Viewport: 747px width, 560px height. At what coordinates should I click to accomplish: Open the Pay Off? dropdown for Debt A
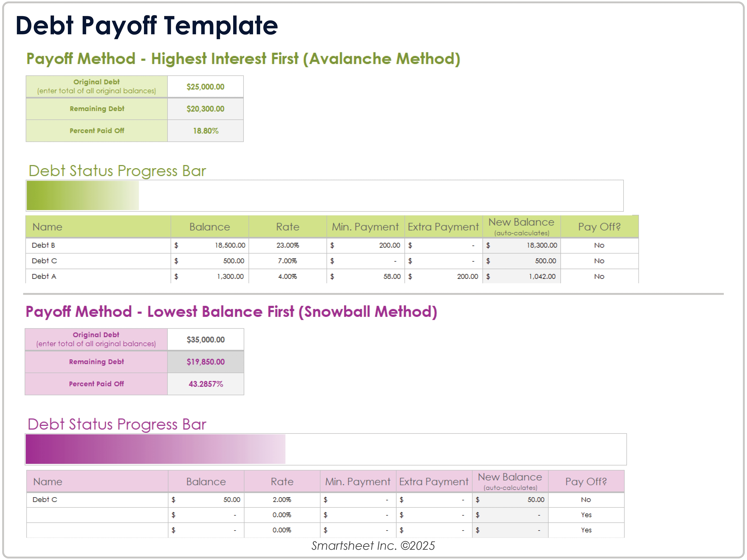(599, 276)
